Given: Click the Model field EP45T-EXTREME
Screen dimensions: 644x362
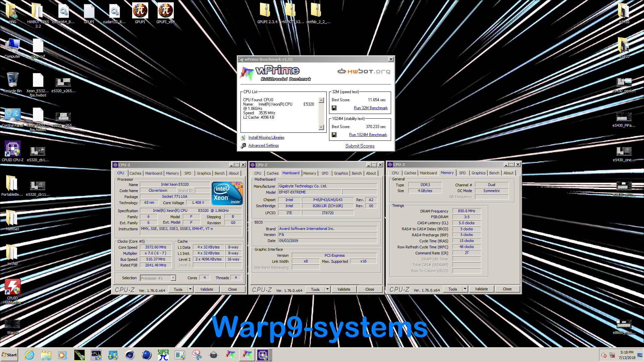Looking at the screenshot, I should (310, 192).
